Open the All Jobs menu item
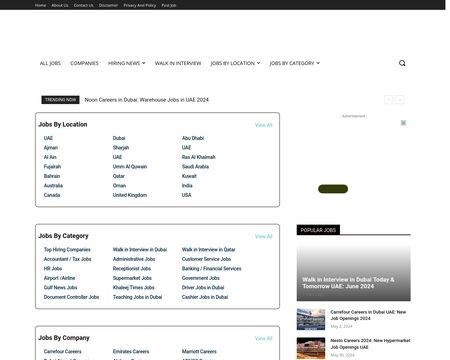 click(x=50, y=63)
